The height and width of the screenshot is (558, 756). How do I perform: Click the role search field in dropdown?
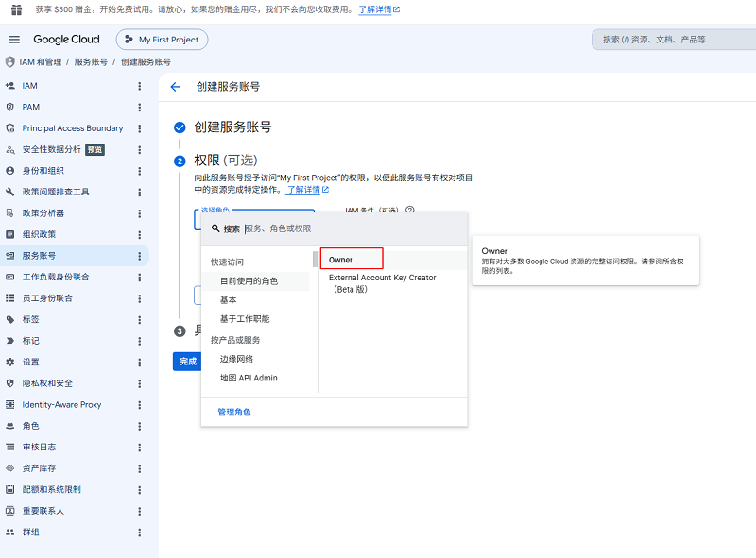pyautogui.click(x=335, y=228)
